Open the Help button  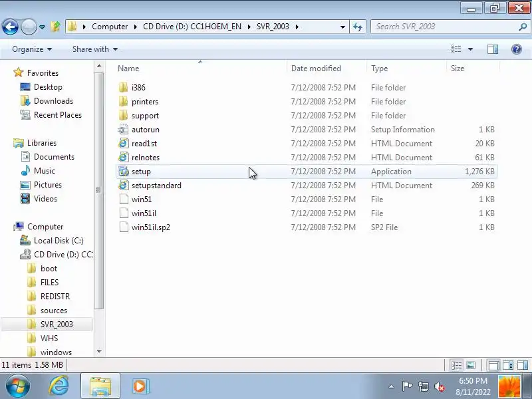[x=517, y=49]
